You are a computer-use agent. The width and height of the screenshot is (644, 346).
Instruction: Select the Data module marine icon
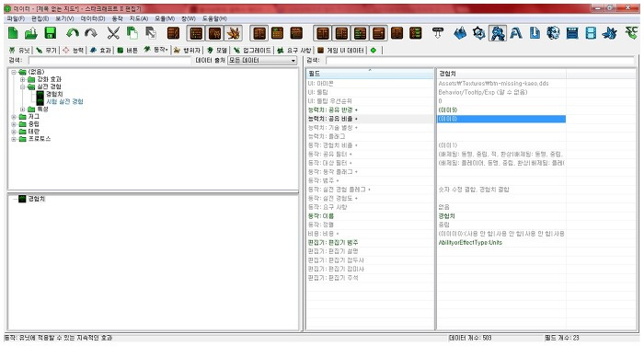click(498, 33)
